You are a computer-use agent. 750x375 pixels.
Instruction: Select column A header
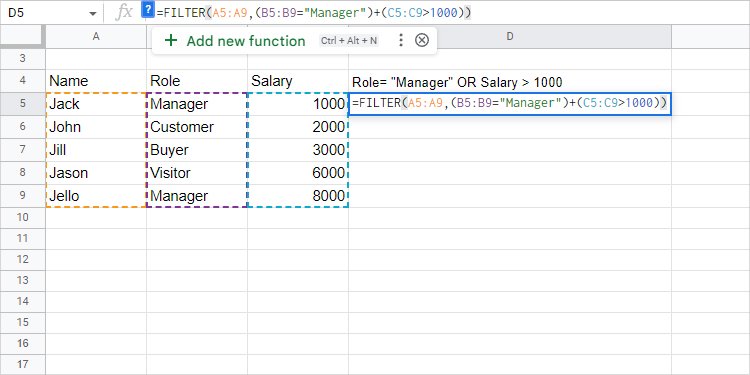point(96,36)
